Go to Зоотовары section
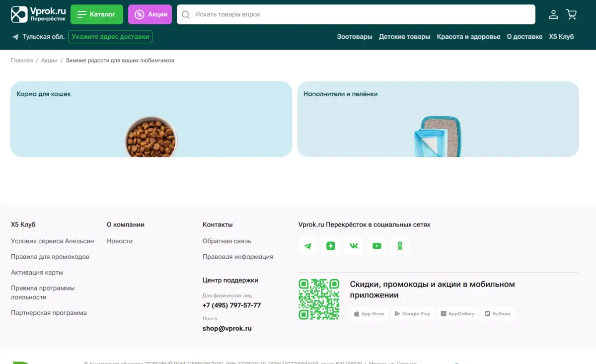 coord(355,37)
